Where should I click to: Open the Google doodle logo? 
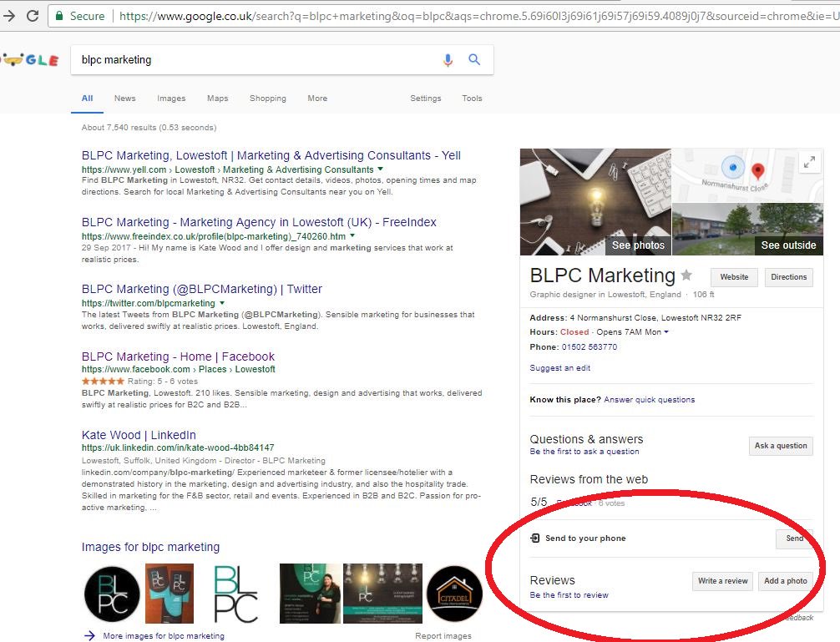click(x=29, y=59)
